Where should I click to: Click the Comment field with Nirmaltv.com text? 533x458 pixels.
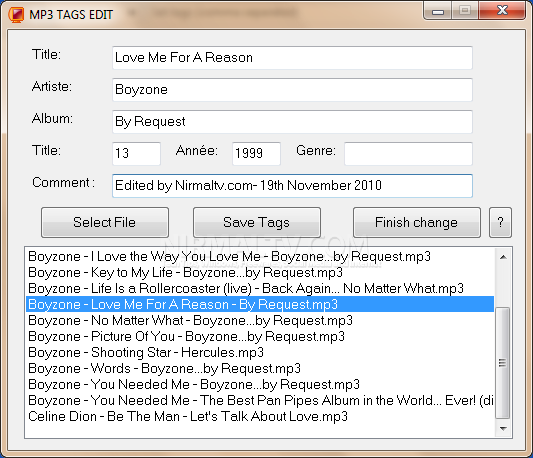[x=292, y=186]
